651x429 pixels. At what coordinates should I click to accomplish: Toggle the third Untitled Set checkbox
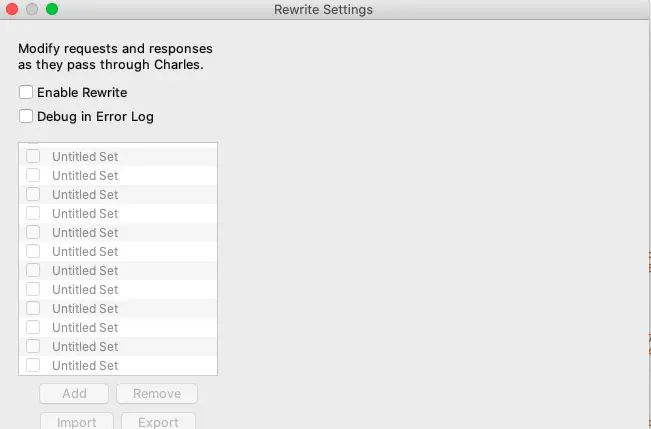pyautogui.click(x=33, y=194)
